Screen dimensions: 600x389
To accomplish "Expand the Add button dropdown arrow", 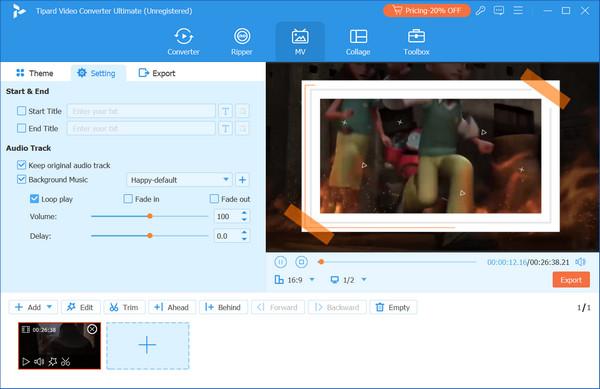I will 49,307.
